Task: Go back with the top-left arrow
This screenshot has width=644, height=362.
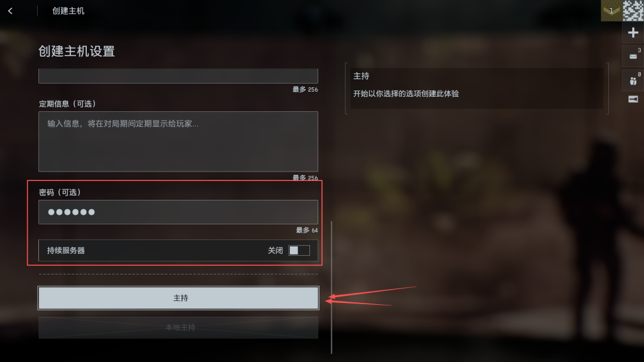Action: coord(10,11)
